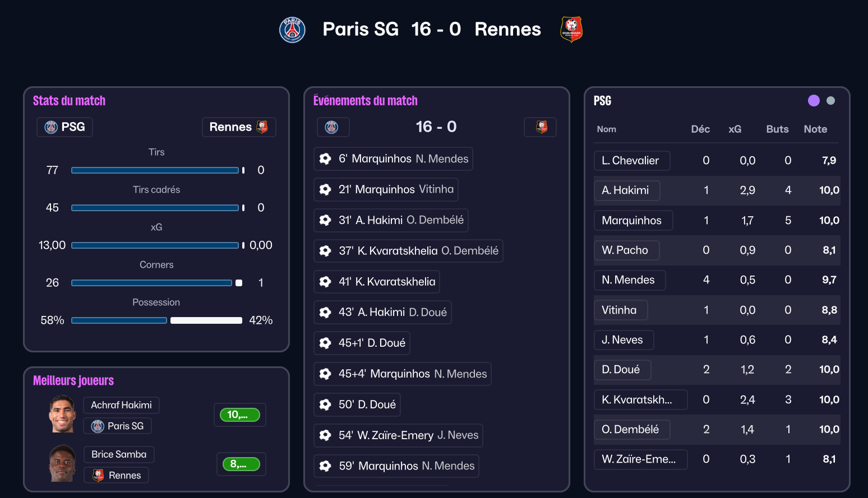Select the PSG team tab in stats
Screen dimensions: 868x498
pos(65,127)
